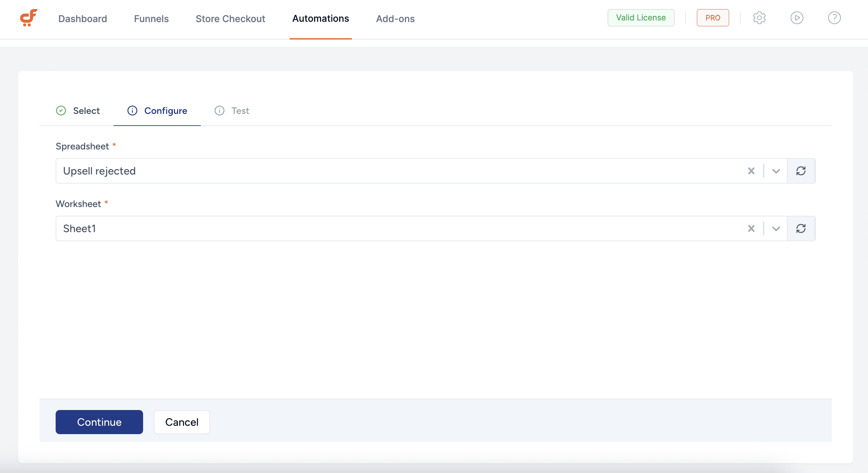Clear the 'Upsell rejected' spreadsheet selection
The height and width of the screenshot is (473, 868).
coord(751,171)
